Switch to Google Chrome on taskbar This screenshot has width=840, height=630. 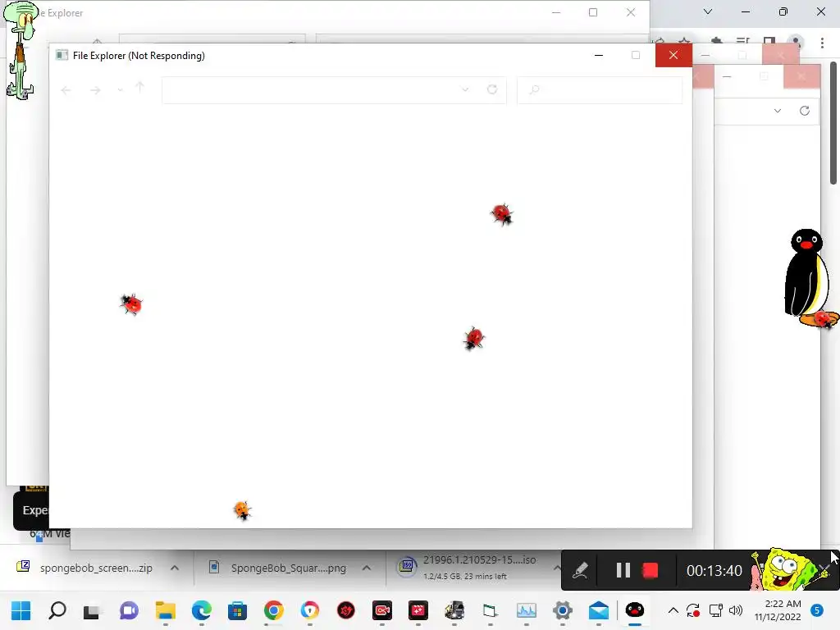(274, 610)
